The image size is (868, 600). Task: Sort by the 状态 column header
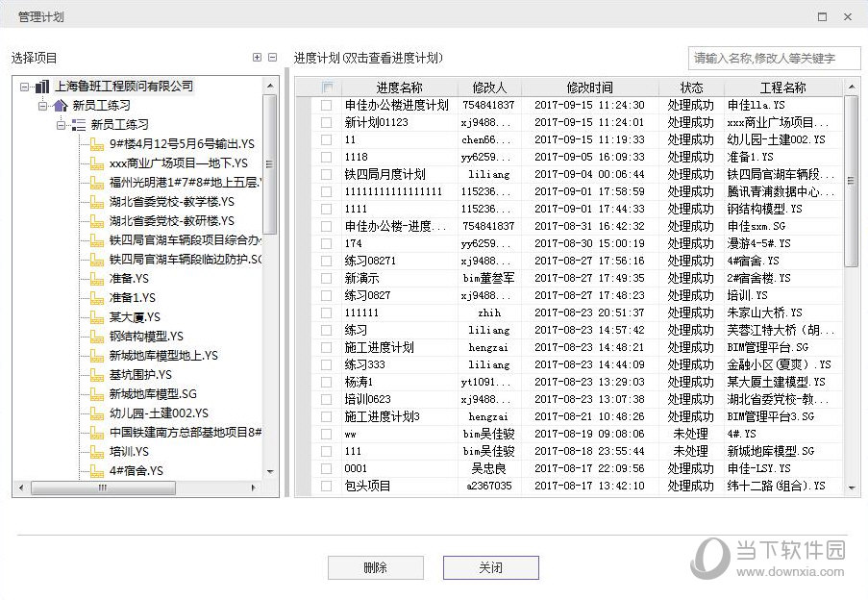(691, 87)
